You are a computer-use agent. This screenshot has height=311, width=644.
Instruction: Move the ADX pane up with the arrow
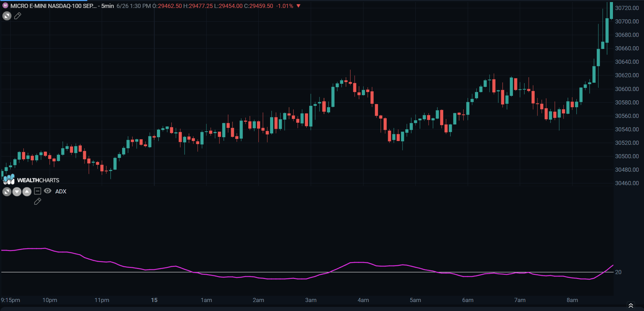(x=27, y=192)
